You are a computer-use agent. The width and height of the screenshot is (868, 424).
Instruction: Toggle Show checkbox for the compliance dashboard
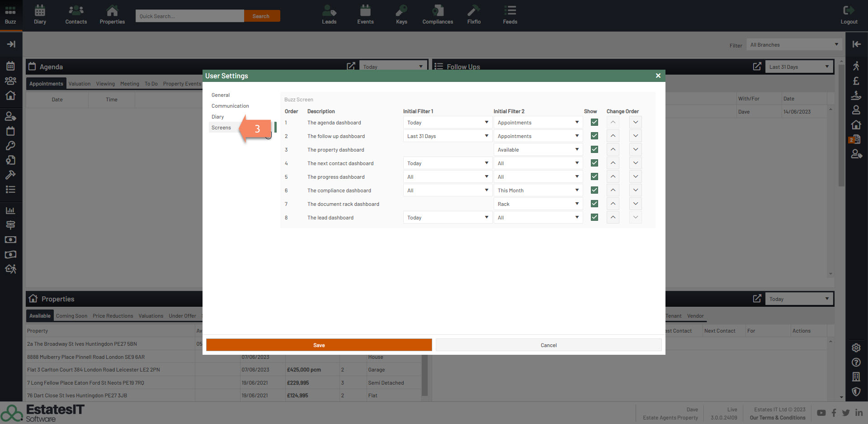(x=594, y=190)
